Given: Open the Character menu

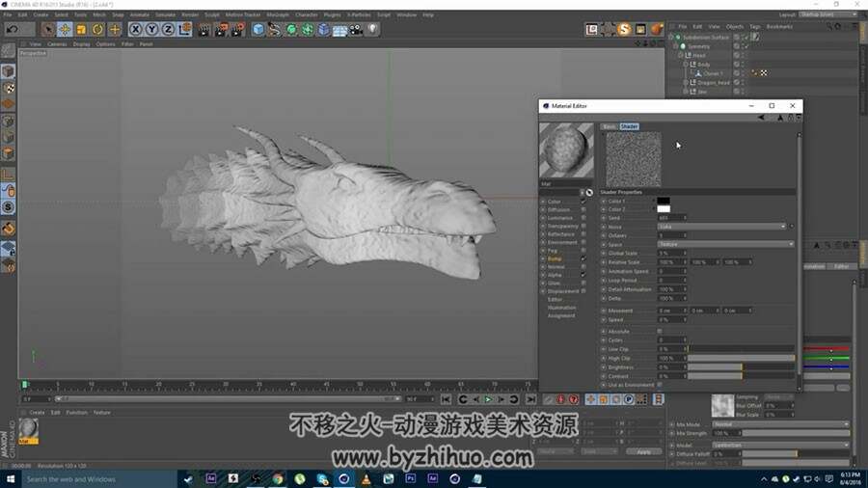Looking at the screenshot, I should click(306, 14).
